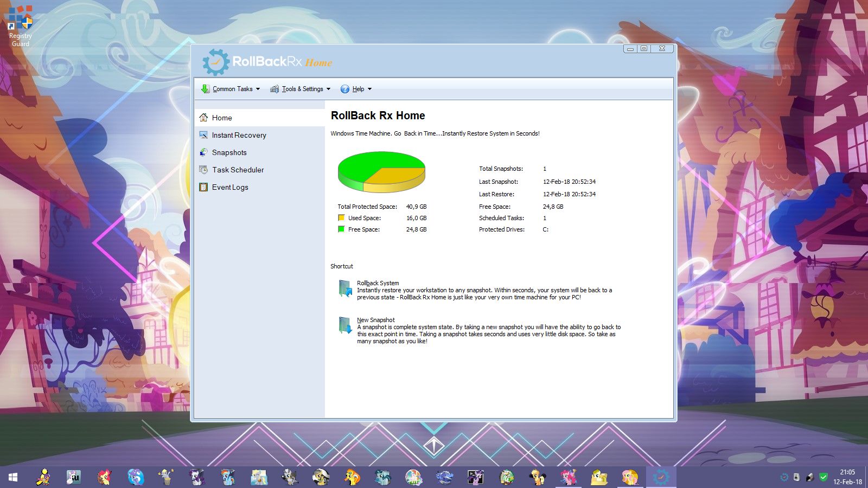This screenshot has width=868, height=488.
Task: Click the RollBack Rx Home page heading
Action: [378, 115]
